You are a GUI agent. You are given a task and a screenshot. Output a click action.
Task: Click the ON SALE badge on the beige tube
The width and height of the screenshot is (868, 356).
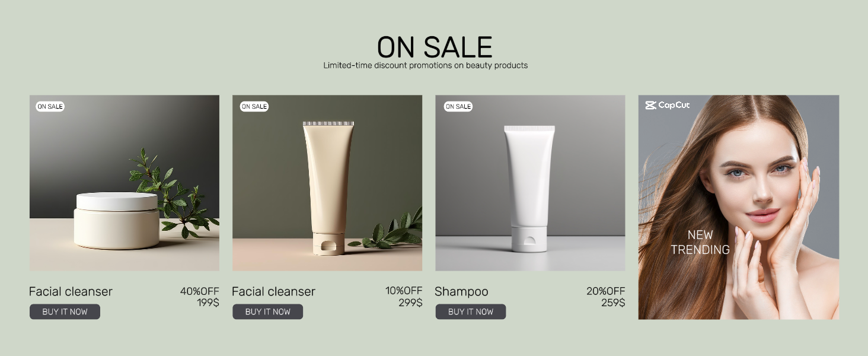(x=254, y=107)
